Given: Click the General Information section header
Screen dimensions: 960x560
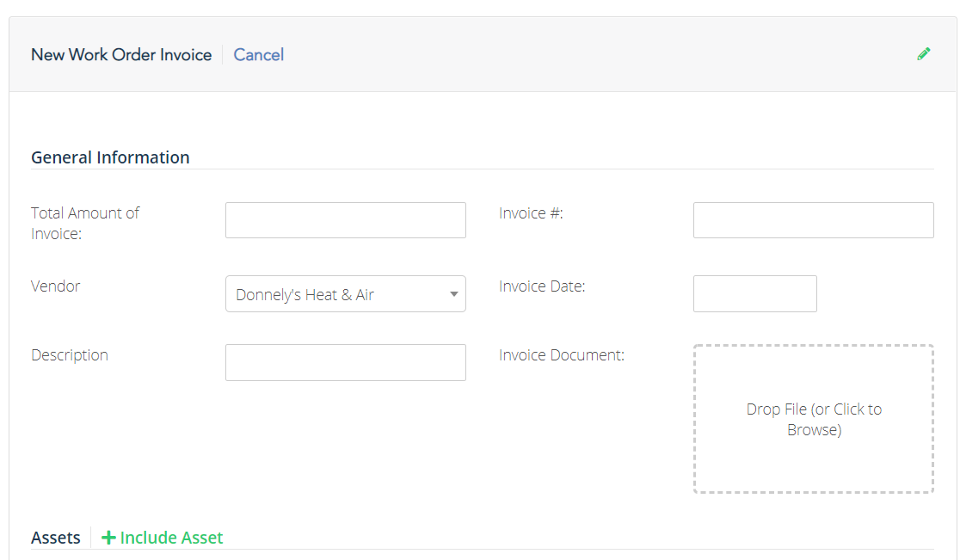Looking at the screenshot, I should click(x=110, y=157).
